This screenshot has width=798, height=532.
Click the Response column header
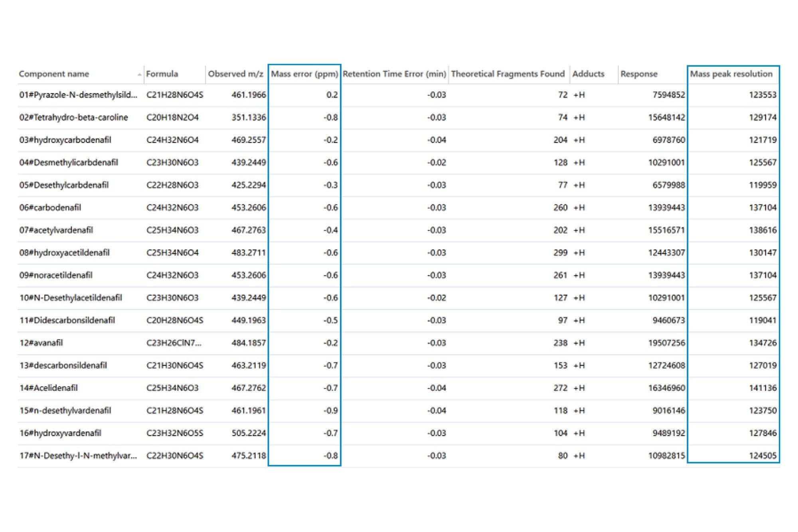(x=639, y=74)
